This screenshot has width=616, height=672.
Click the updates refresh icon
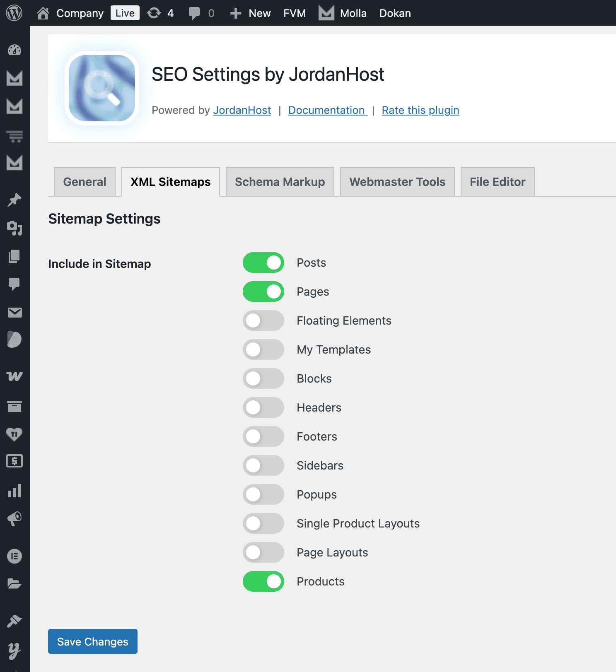pos(154,13)
